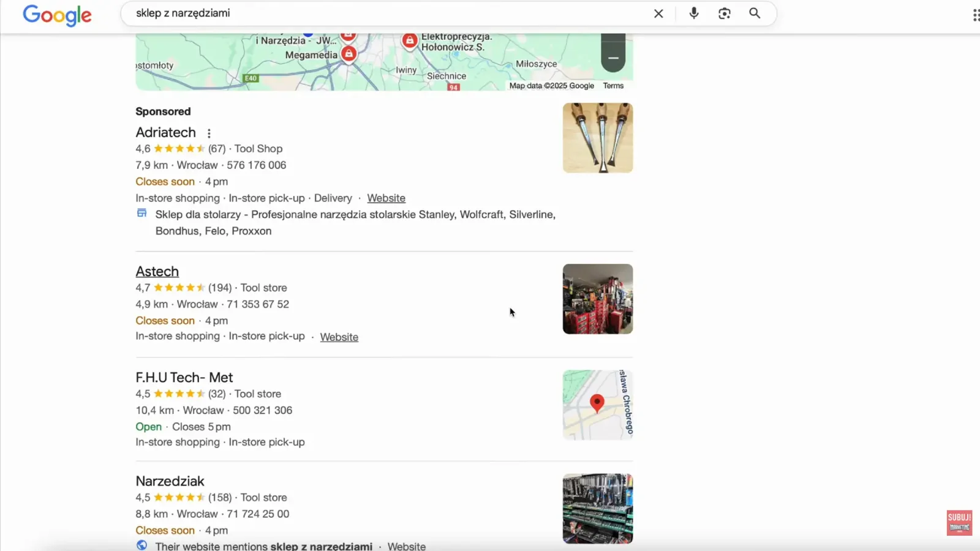Click Sklep dla stolarzy description text
This screenshot has width=980, height=551.
tap(355, 222)
